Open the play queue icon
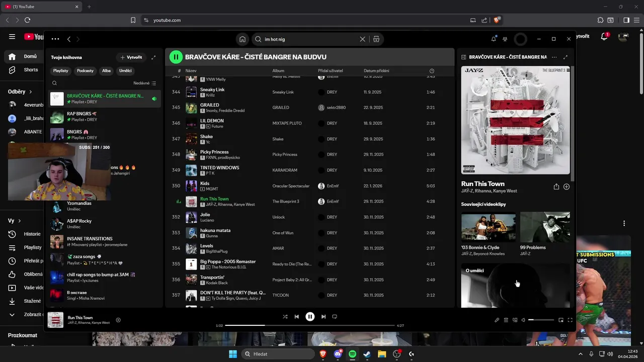 506,320
